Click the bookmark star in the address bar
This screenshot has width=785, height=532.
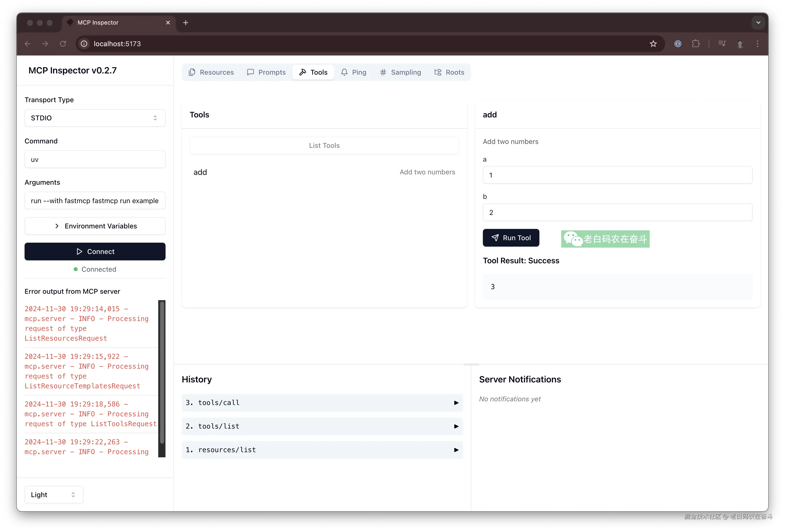[653, 43]
